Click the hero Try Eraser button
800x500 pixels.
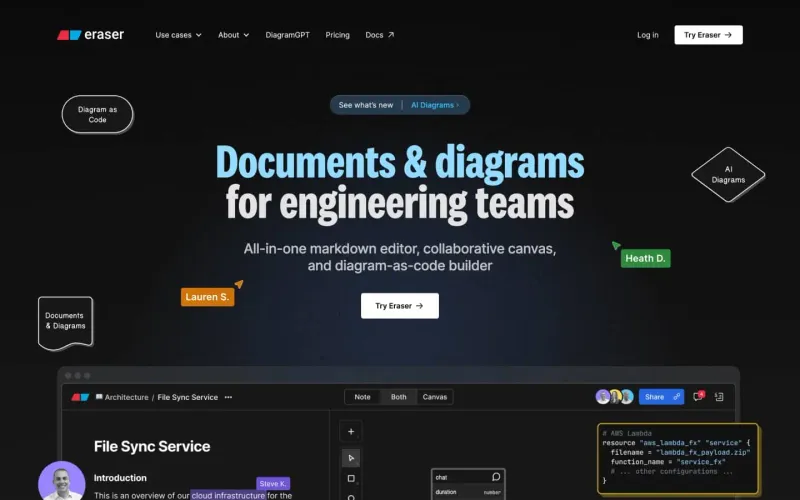[x=399, y=306]
